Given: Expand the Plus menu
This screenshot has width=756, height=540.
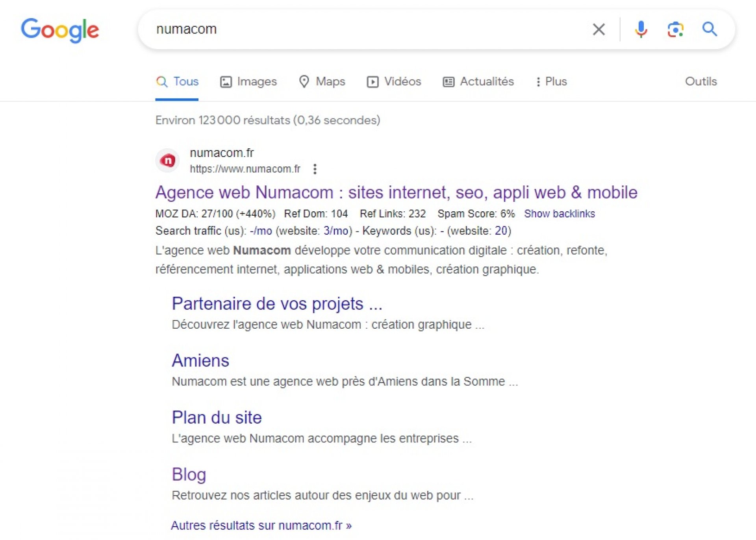Looking at the screenshot, I should pos(551,81).
